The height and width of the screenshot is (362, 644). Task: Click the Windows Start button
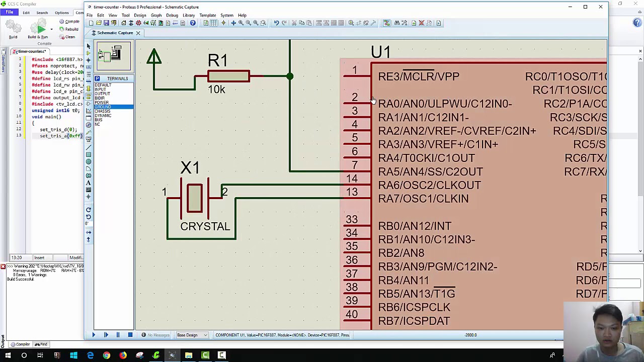point(8,356)
